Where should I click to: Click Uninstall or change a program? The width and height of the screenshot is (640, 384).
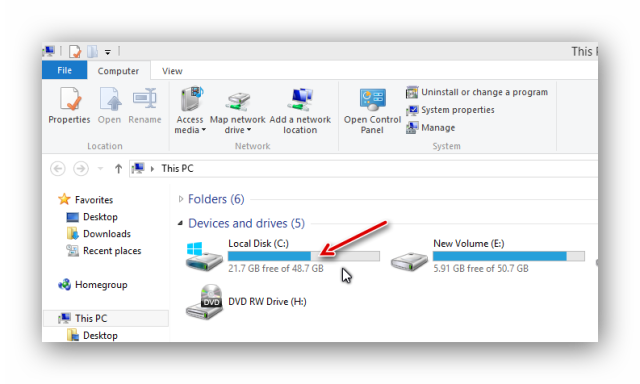[x=477, y=92]
